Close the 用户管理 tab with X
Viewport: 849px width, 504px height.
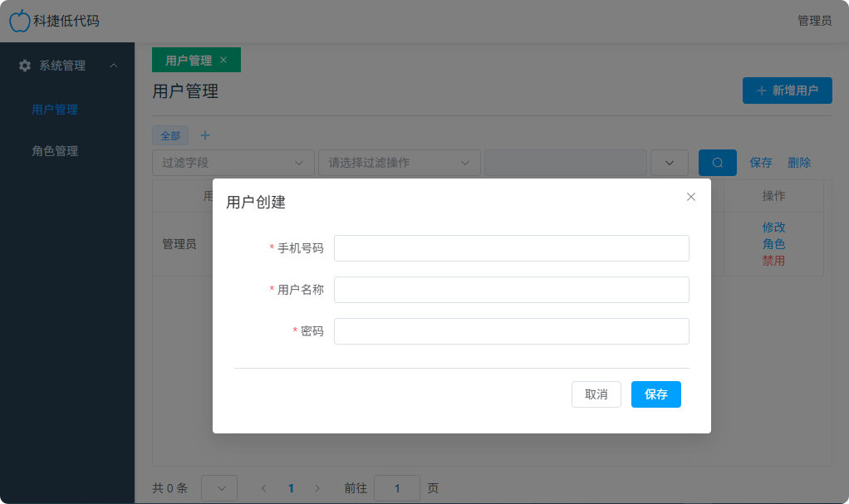tap(223, 60)
